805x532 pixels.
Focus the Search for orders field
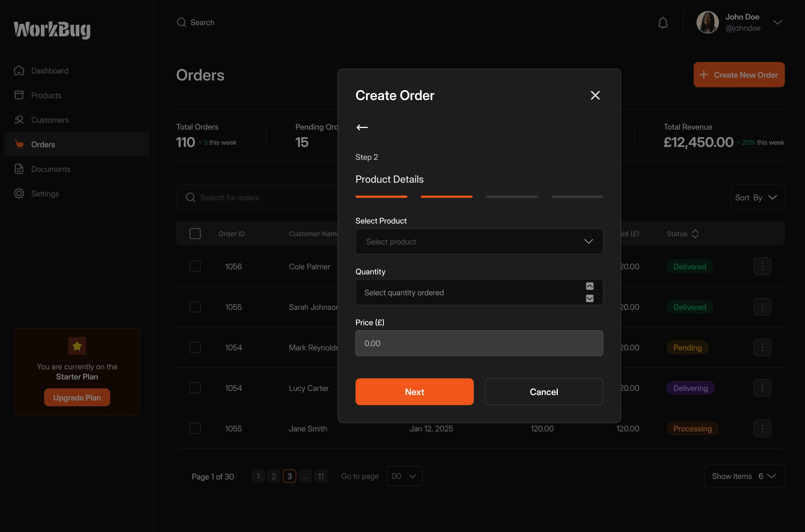[x=257, y=197]
